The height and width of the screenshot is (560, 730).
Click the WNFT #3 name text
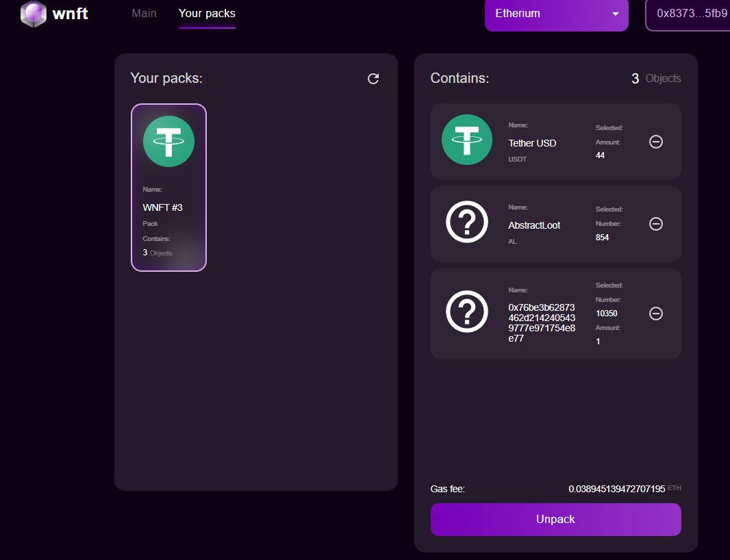pyautogui.click(x=162, y=207)
